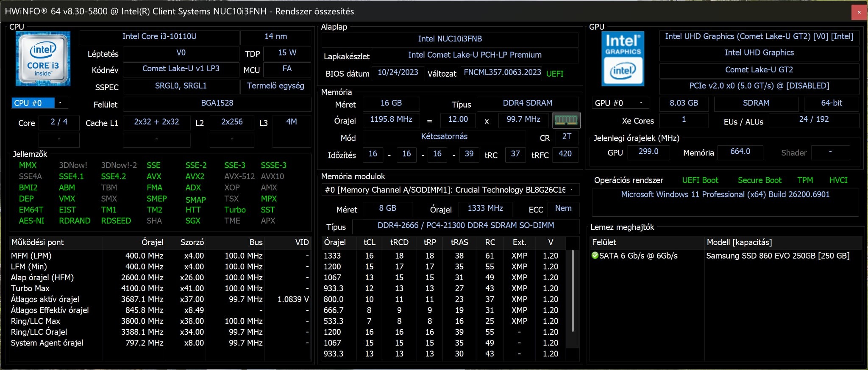Image resolution: width=868 pixels, height=370 pixels.
Task: Click the 1195.8 MHz memory clock
Action: coord(391,119)
